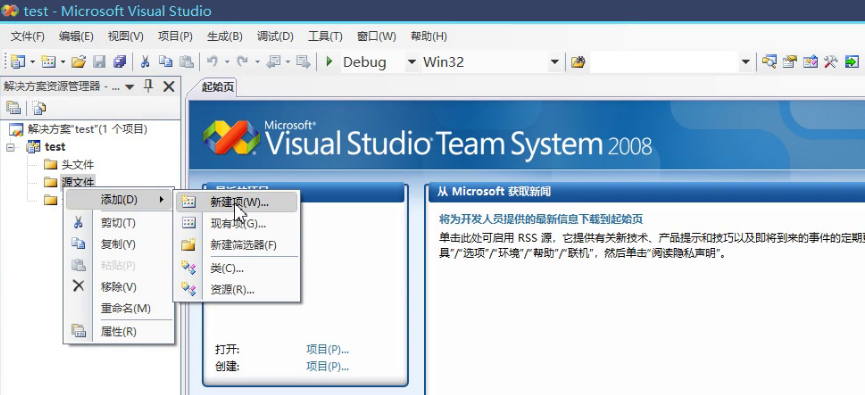Viewport: 865px width, 395px height.
Task: Choose 类(C)... in the submenu
Action: point(237,268)
